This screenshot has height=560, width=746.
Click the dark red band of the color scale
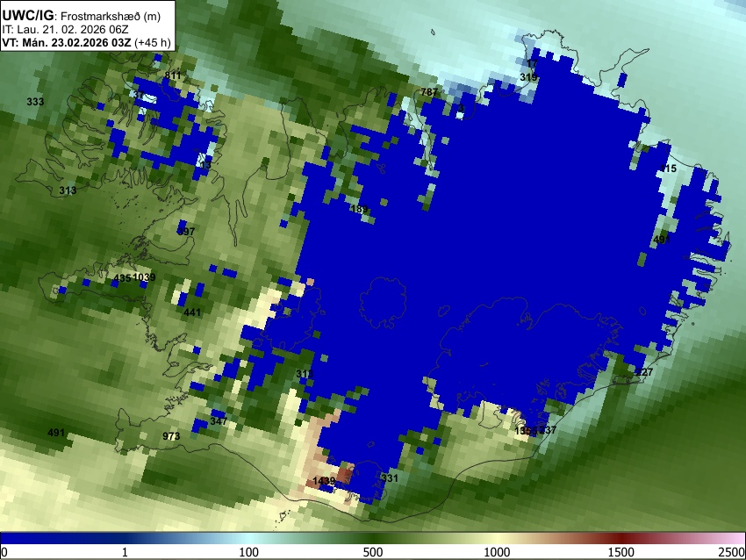click(620, 538)
